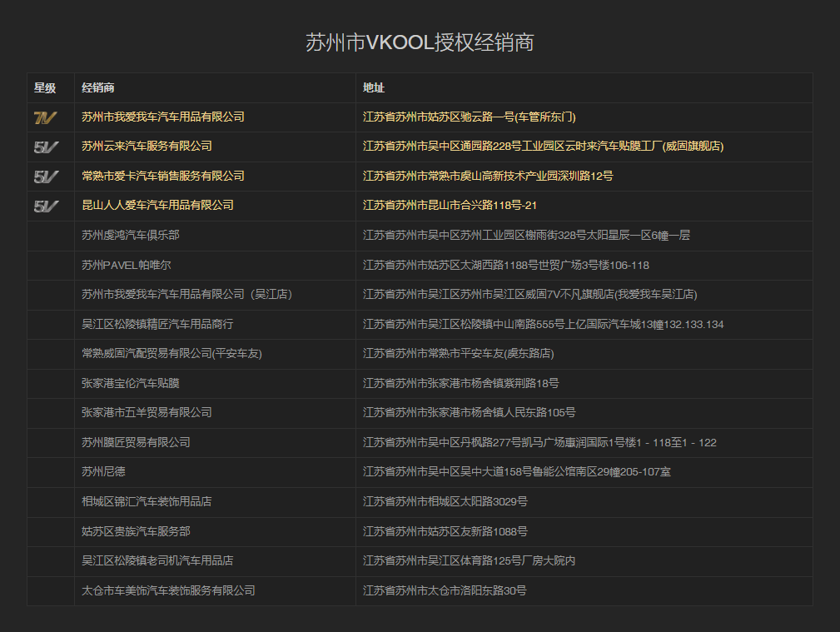Click the 地址 column header
The height and width of the screenshot is (632, 840).
pyautogui.click(x=374, y=87)
